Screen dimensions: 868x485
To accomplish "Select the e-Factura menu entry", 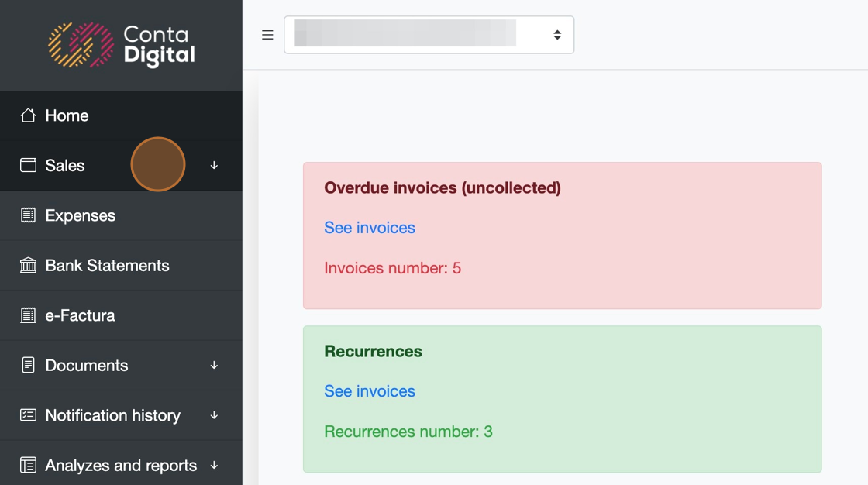I will pyautogui.click(x=80, y=315).
